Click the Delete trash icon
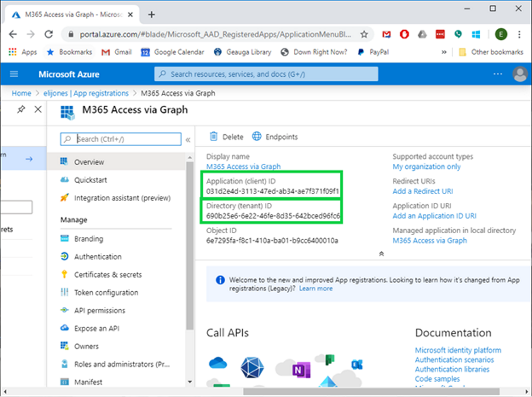Screen dimensions: 532x397 214,137
